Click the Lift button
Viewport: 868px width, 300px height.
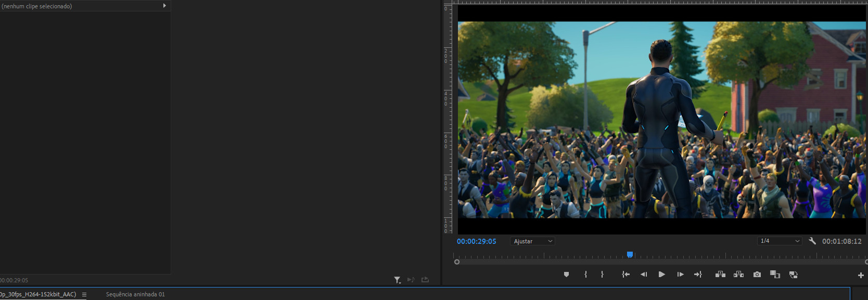click(720, 275)
